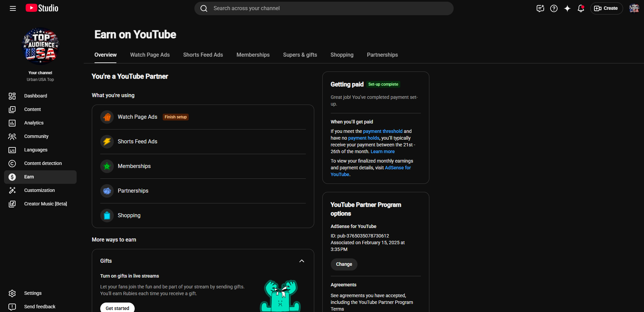Click the Watch Page Ads orange icon

pos(107,117)
